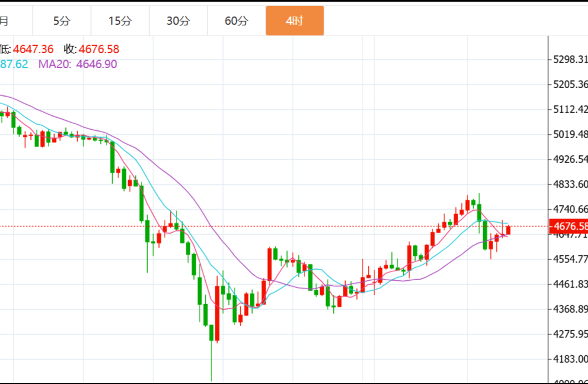Open the 30分 chart interval
Screen dimensions: 588x384
(178, 21)
